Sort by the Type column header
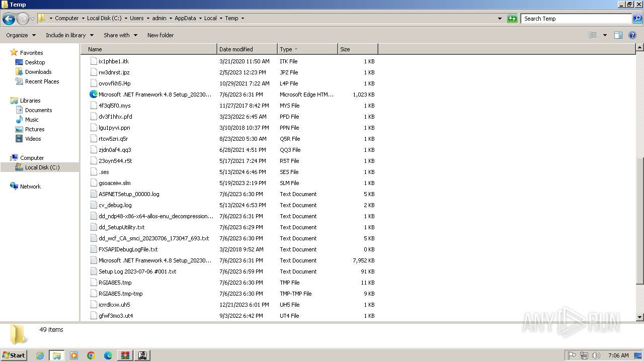Image resolution: width=644 pixels, height=362 pixels. (307, 49)
